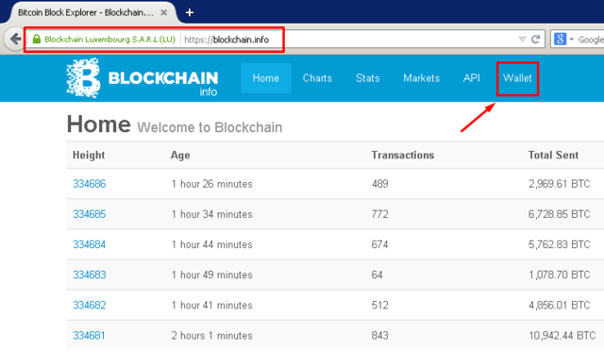The image size is (604, 364).
Task: Select age text '2 hours 1 minutes'
Action: (x=211, y=336)
